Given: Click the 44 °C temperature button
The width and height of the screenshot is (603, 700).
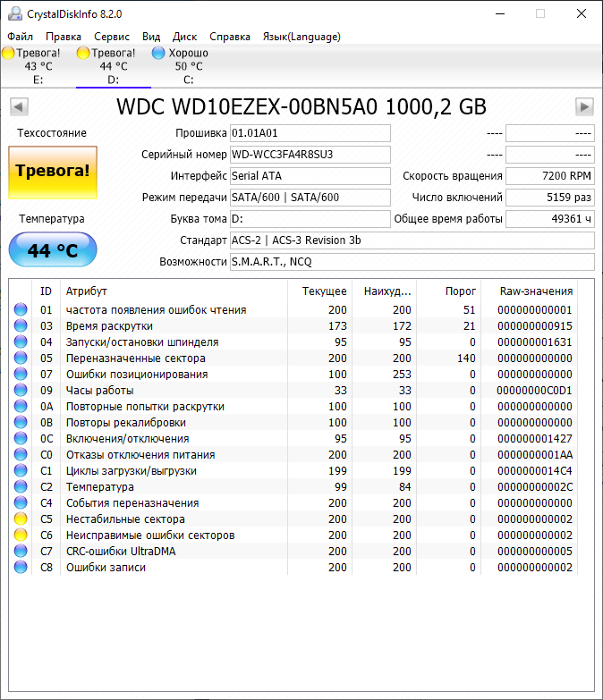Looking at the screenshot, I should coord(53,249).
